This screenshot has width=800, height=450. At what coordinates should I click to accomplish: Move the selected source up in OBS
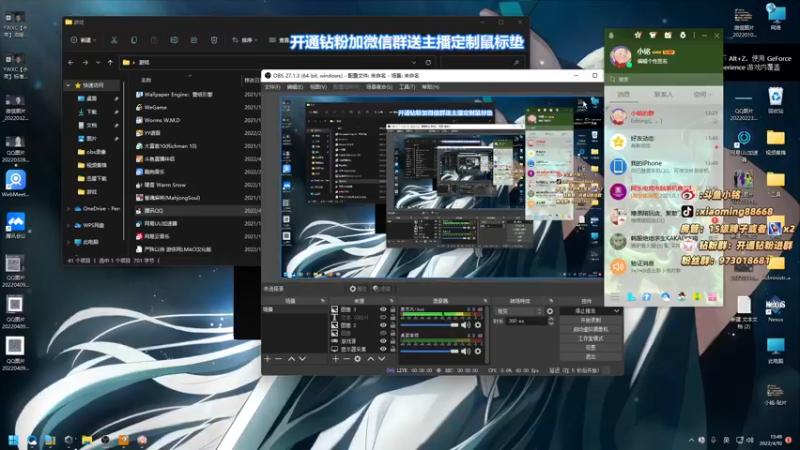[x=370, y=359]
